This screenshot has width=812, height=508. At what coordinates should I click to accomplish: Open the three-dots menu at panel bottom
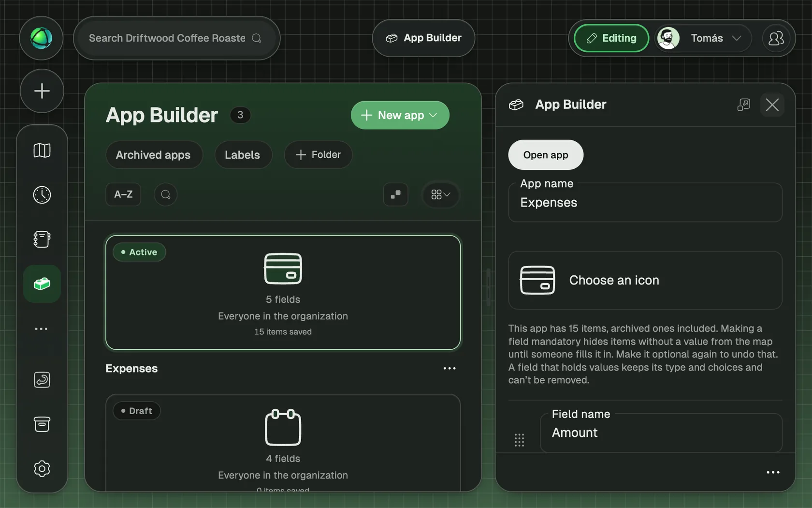point(773,472)
